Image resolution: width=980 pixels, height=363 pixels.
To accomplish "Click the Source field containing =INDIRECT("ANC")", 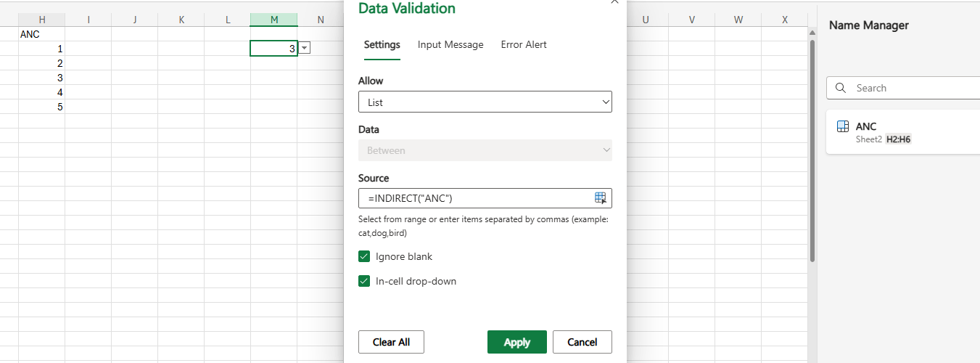I will [x=485, y=198].
